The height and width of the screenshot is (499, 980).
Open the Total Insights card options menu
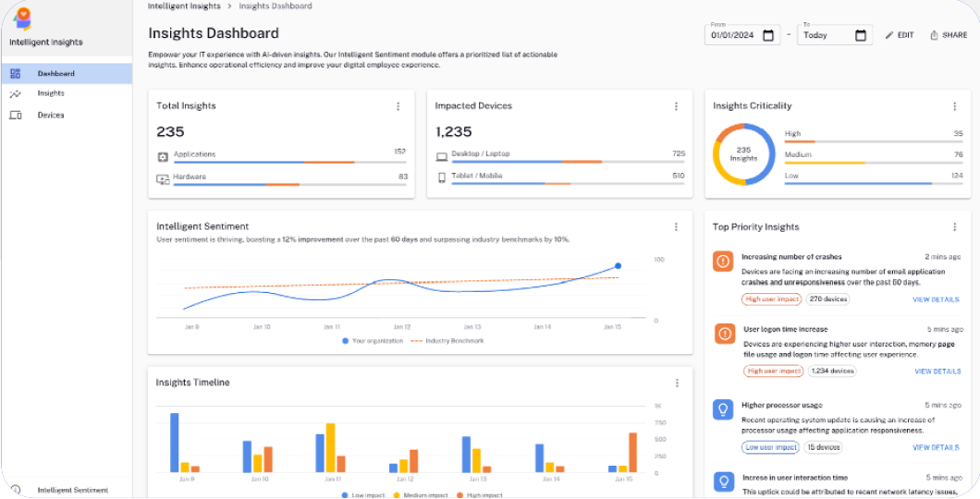click(398, 106)
